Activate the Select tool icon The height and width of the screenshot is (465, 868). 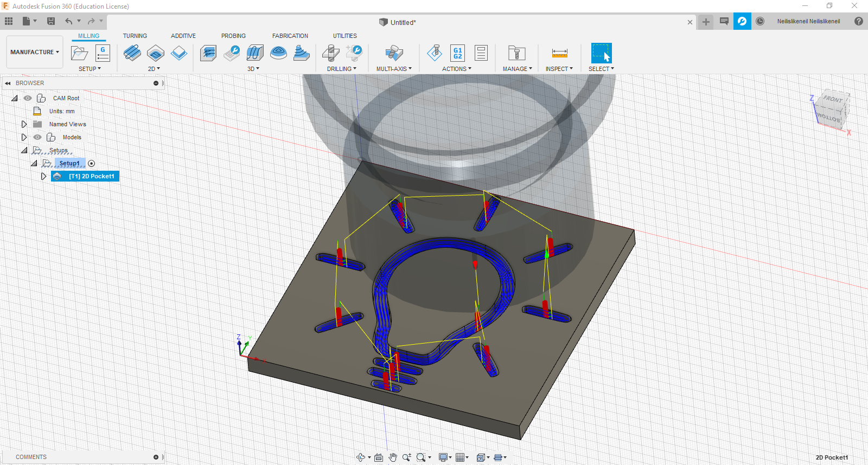point(601,53)
